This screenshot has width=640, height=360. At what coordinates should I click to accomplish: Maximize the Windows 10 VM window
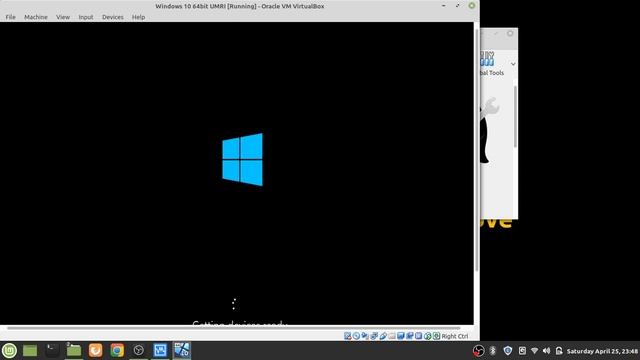point(458,6)
